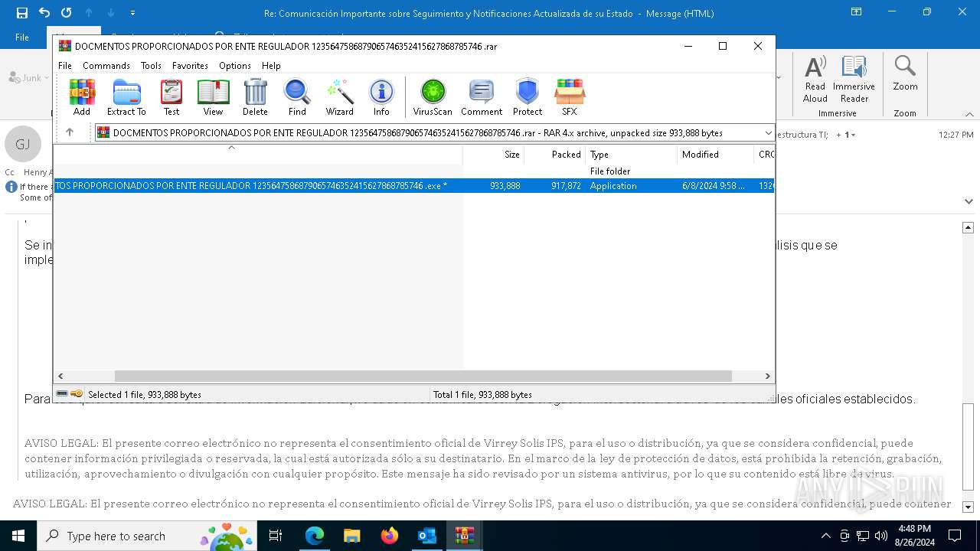Sort files by Modified column
Screen dimensions: 980x551
pos(716,154)
